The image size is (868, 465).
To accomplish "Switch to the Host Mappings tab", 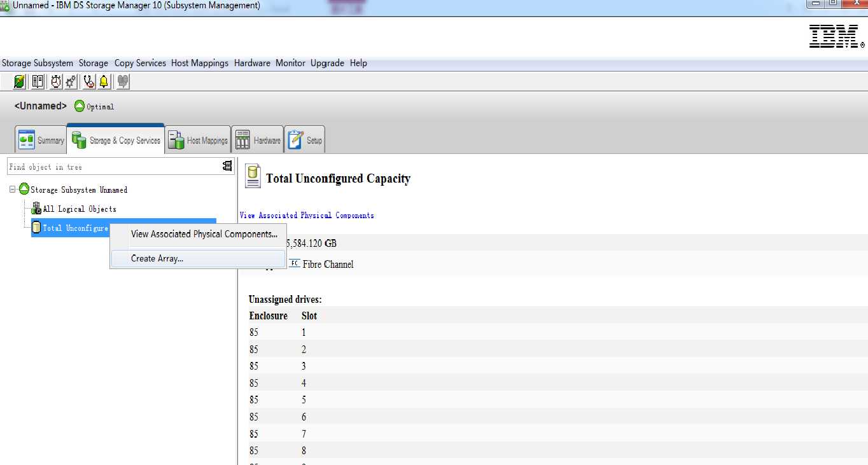I will [198, 140].
